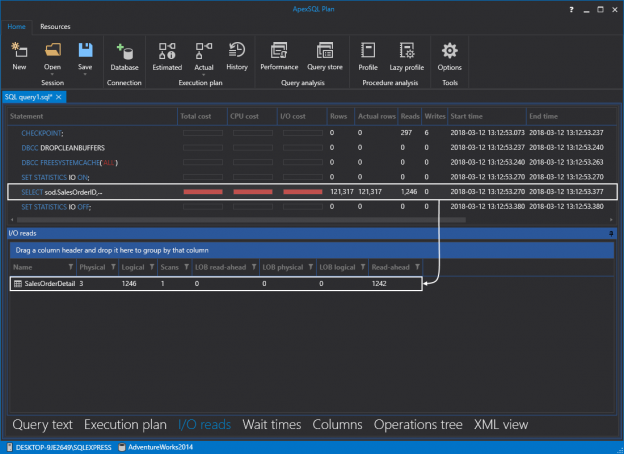Open the Execution plan view
624x454 pixels.
coord(125,425)
